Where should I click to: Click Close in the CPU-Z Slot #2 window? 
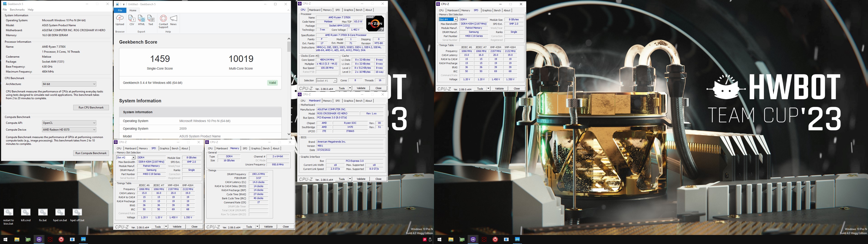click(x=194, y=226)
